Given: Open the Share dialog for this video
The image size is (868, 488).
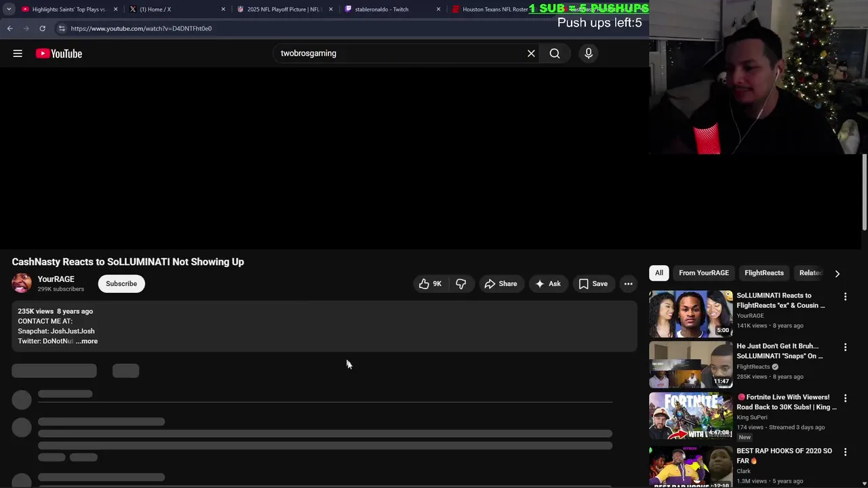Looking at the screenshot, I should (x=500, y=284).
